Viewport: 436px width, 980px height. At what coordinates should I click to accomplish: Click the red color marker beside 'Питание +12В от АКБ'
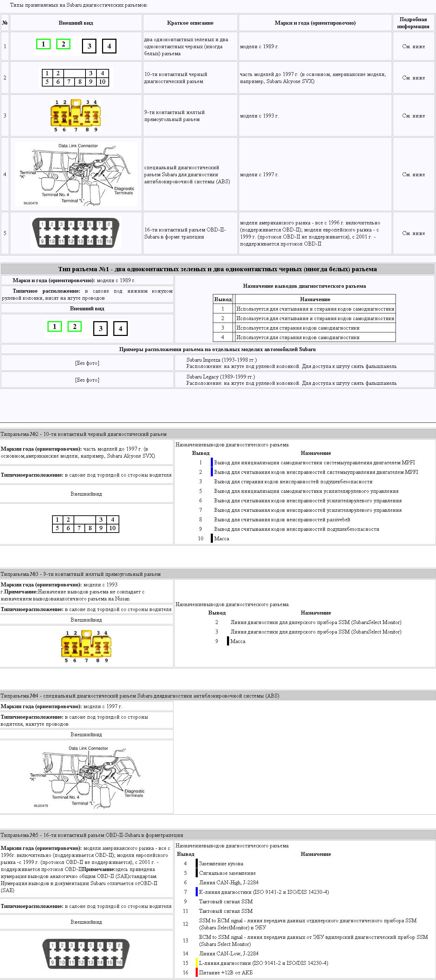(x=197, y=972)
